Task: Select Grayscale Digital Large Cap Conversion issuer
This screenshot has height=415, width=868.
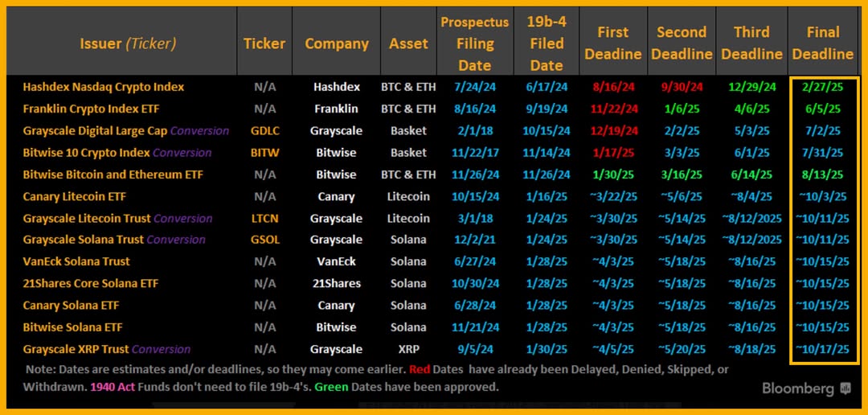Action: pos(126,130)
